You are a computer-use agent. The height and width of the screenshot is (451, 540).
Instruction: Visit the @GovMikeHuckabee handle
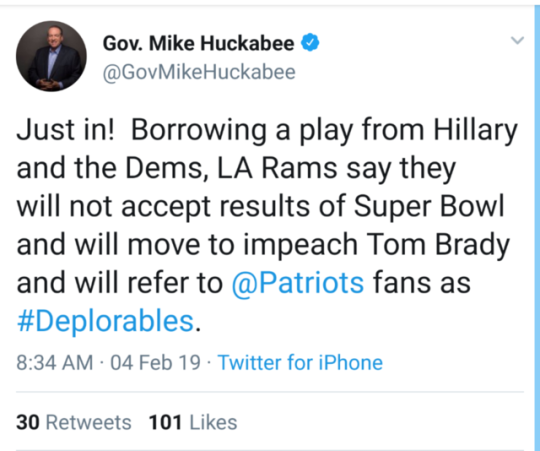click(199, 72)
